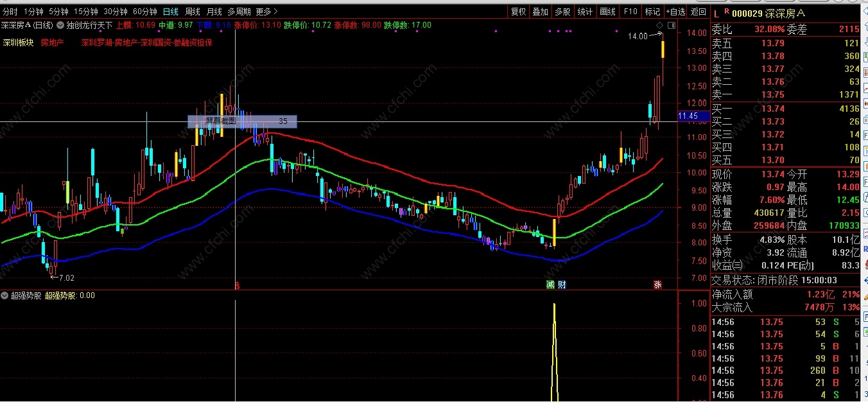Click the 买二 13.73 order row
The width and height of the screenshot is (868, 404).
pos(785,121)
